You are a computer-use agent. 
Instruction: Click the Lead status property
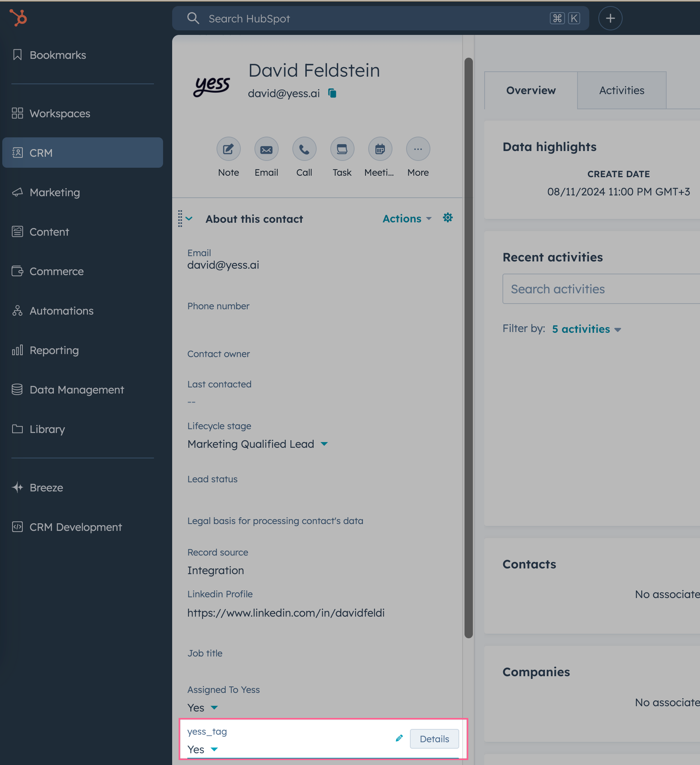212,479
